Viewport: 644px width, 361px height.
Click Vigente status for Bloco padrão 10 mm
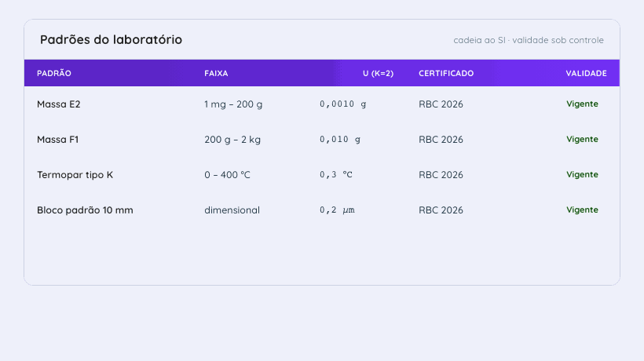pos(582,210)
